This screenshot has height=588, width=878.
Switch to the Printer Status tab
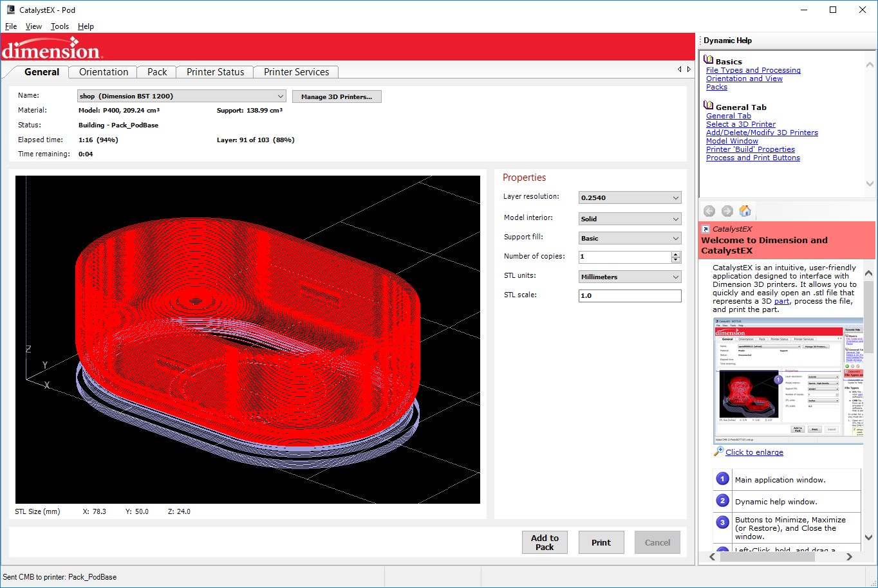pyautogui.click(x=216, y=72)
